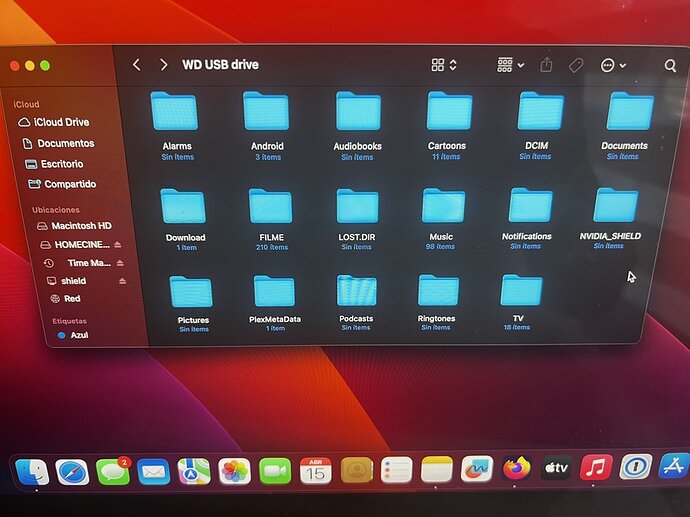Select the Azul tag
The height and width of the screenshot is (517, 690).
(73, 335)
